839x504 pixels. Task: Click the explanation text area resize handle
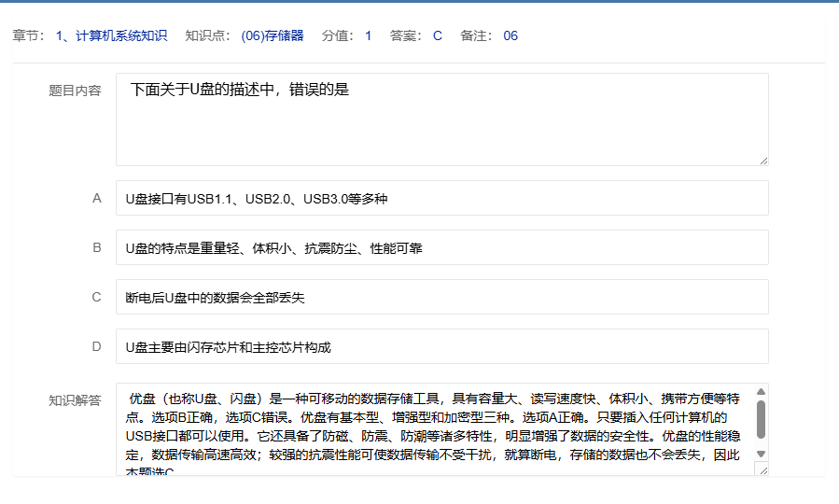pos(762,469)
